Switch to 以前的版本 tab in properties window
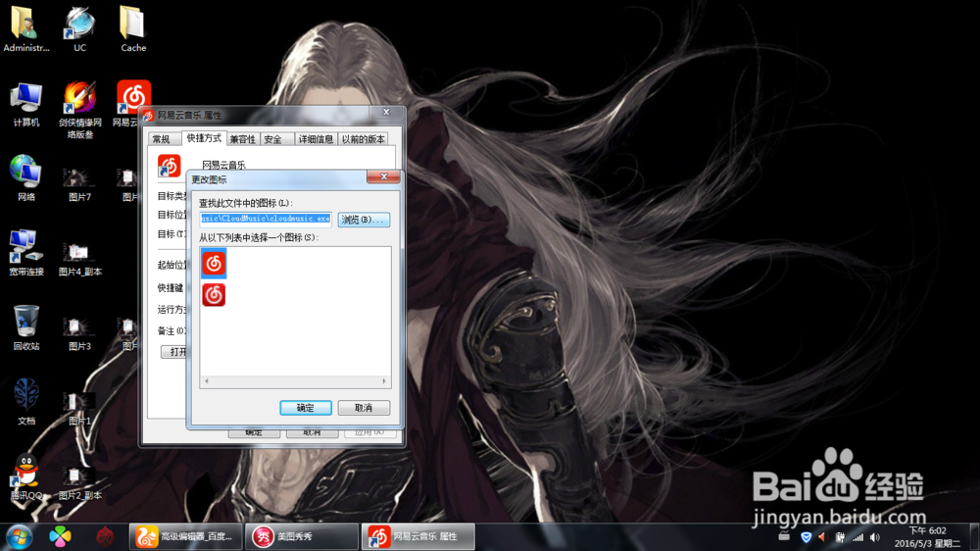The width and height of the screenshot is (980, 551). [x=364, y=139]
